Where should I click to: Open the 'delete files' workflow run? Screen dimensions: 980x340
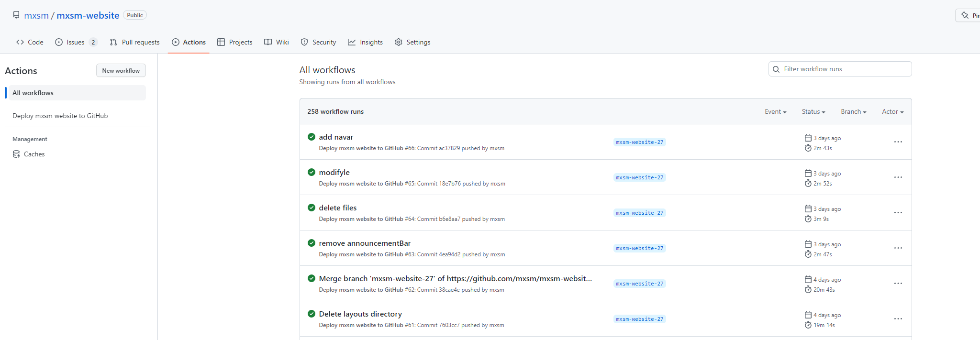click(338, 208)
